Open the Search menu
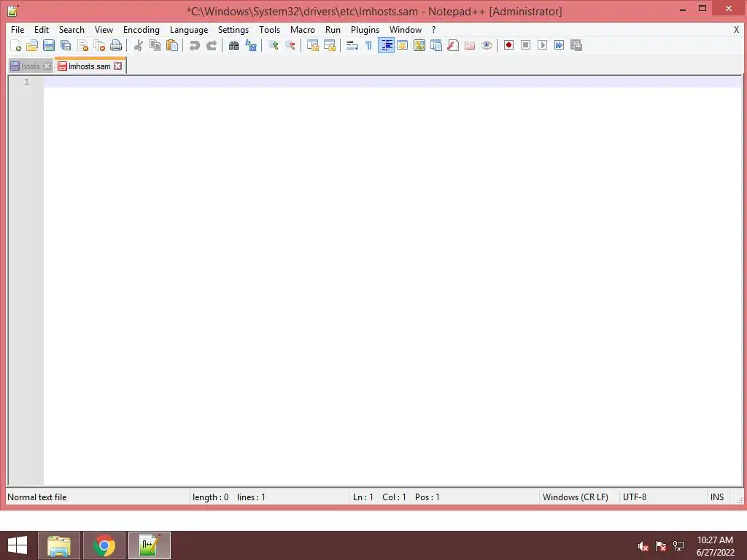747x560 pixels. pyautogui.click(x=71, y=29)
